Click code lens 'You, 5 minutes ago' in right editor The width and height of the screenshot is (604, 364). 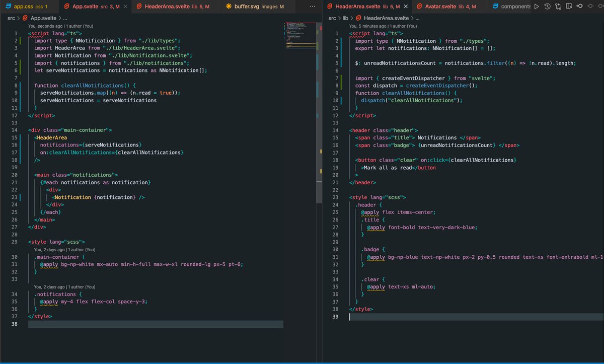[x=383, y=26]
